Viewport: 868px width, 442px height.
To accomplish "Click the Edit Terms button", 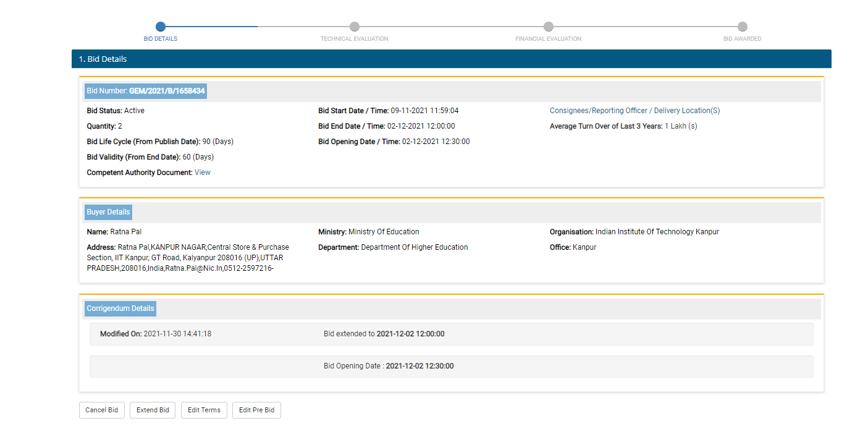I will pyautogui.click(x=204, y=410).
